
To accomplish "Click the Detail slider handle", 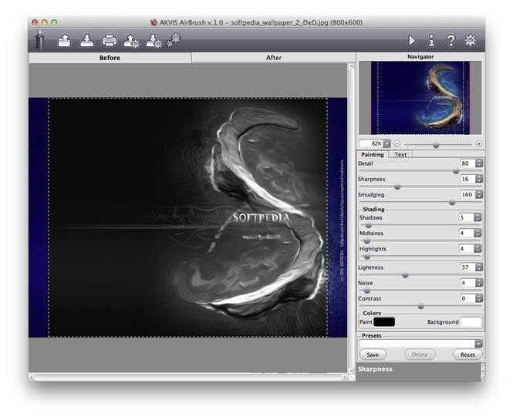I will pos(456,171).
